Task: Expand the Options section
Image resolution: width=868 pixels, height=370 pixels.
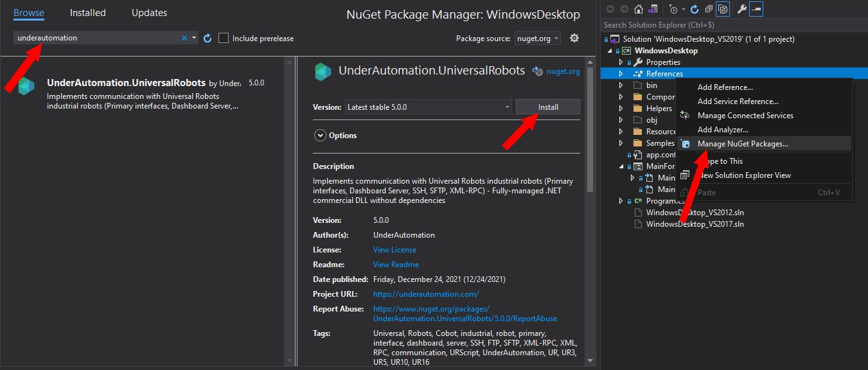Action: pyautogui.click(x=320, y=136)
